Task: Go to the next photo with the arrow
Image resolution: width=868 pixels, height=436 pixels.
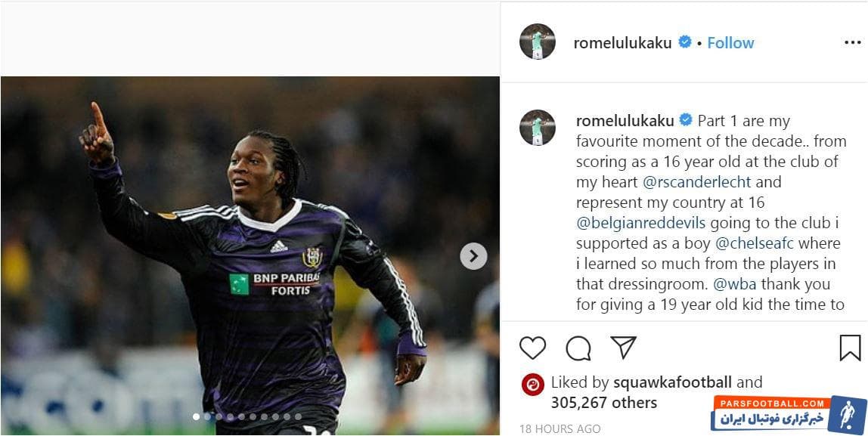Action: (x=473, y=256)
